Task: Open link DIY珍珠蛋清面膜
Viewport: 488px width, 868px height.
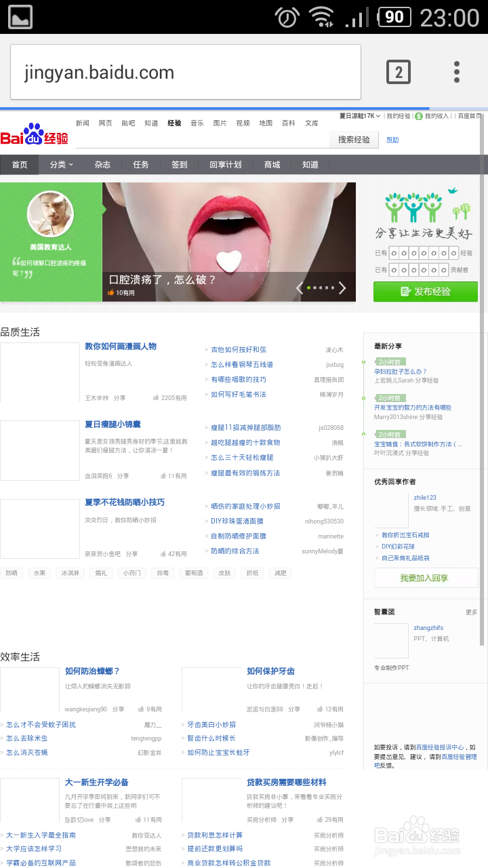Action: pos(237,521)
